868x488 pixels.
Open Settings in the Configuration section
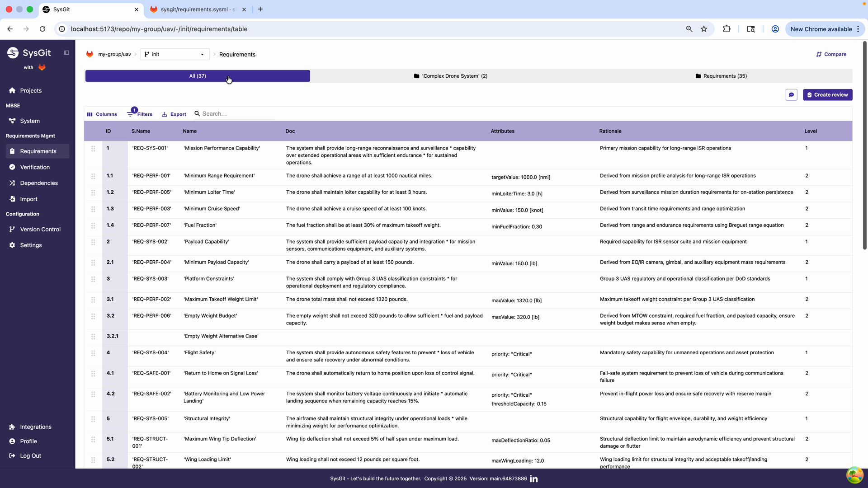coord(31,245)
